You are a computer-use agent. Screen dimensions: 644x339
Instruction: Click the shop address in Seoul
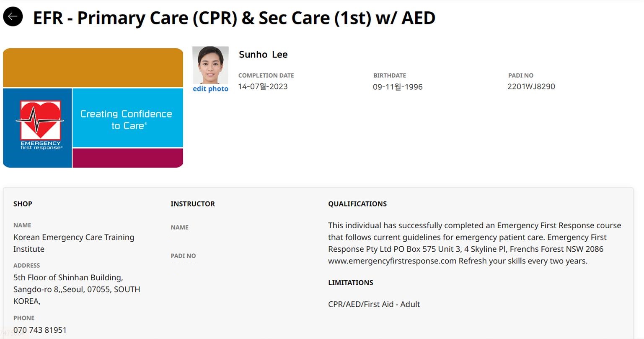coord(77,289)
